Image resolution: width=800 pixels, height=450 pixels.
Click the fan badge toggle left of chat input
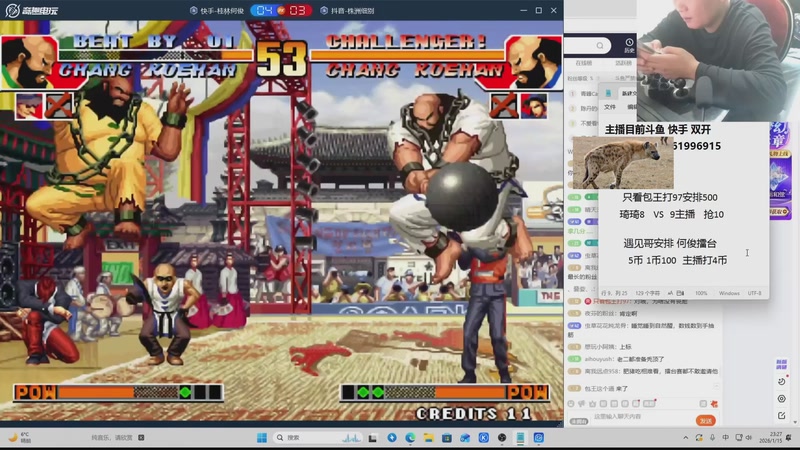pos(579,421)
